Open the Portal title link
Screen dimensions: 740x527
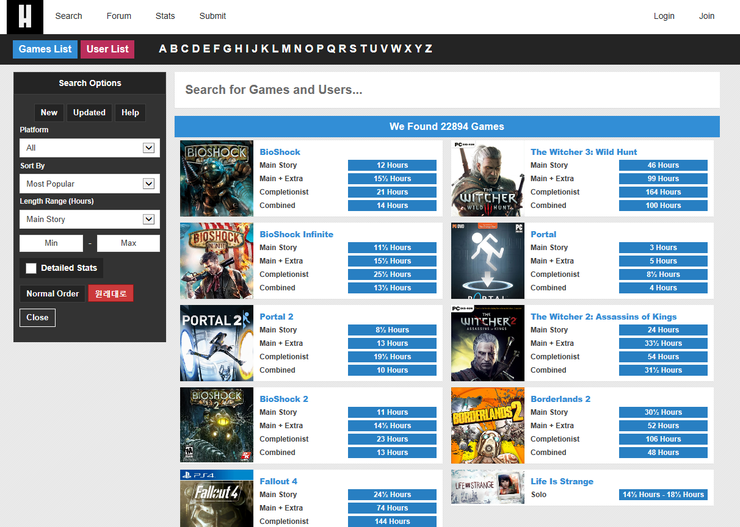[x=543, y=234]
